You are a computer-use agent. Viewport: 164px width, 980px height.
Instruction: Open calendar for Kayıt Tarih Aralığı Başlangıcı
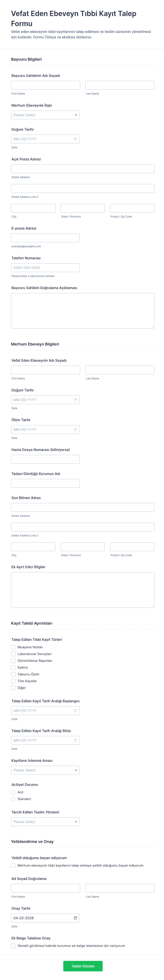click(x=75, y=711)
